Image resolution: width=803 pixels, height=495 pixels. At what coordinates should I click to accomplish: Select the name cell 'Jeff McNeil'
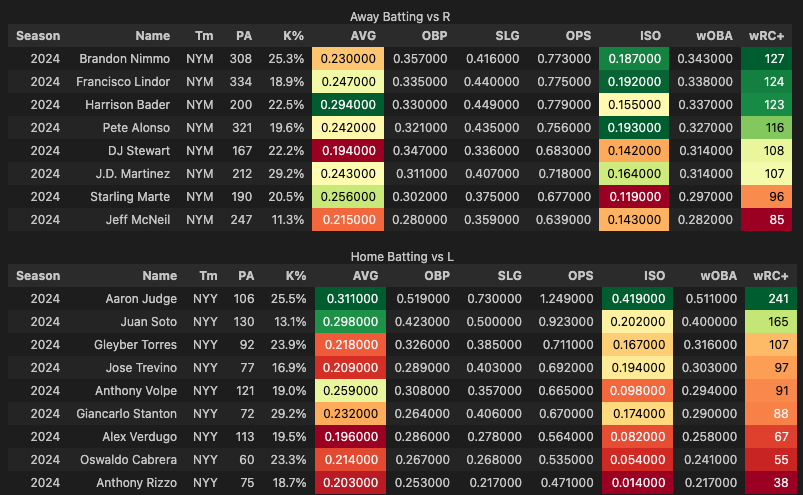(x=138, y=220)
